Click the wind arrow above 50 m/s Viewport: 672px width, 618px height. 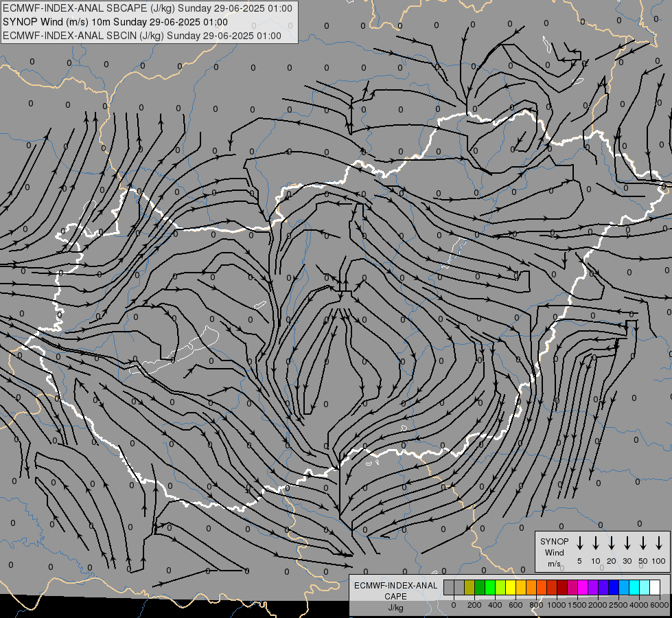point(643,542)
